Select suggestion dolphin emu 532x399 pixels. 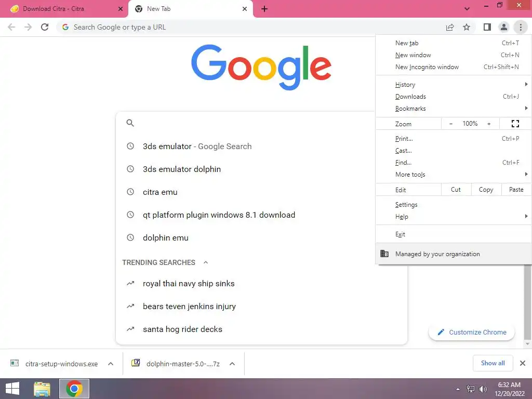261,237
